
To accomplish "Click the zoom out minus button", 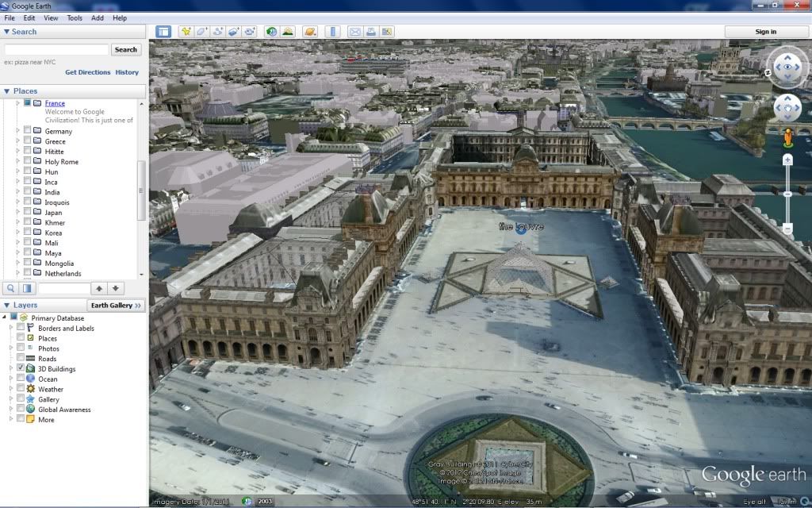I will click(x=787, y=229).
